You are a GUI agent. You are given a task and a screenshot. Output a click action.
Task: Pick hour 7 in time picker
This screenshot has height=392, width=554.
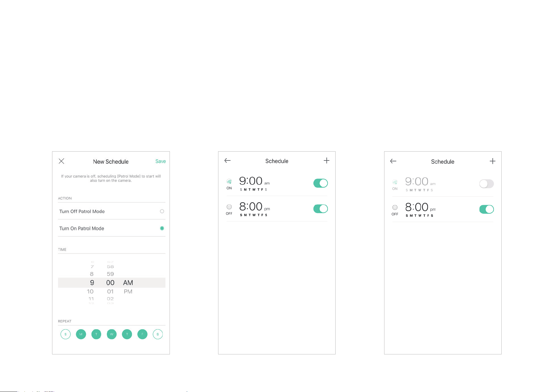92,267
